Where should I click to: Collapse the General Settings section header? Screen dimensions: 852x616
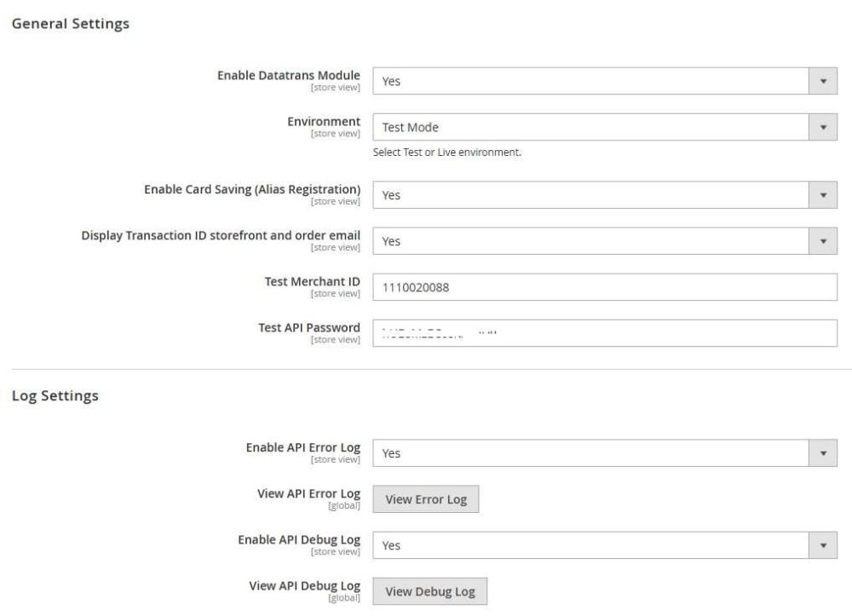(70, 24)
